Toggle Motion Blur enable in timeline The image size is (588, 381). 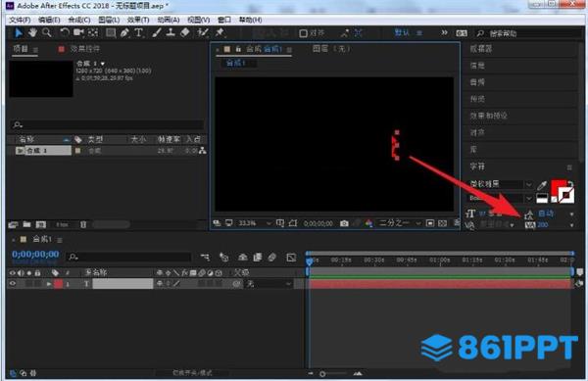pyautogui.click(x=272, y=258)
